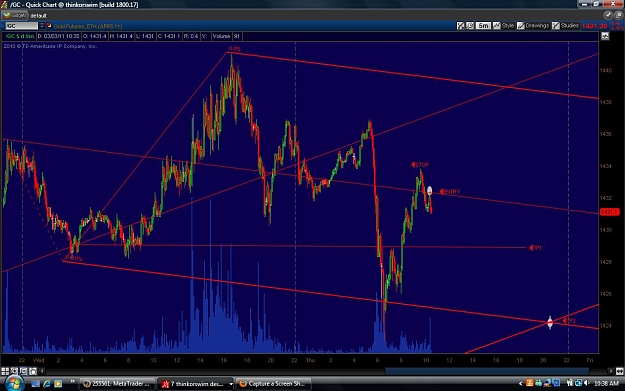Open the Studies menu
This screenshot has width=625, height=391.
point(565,26)
